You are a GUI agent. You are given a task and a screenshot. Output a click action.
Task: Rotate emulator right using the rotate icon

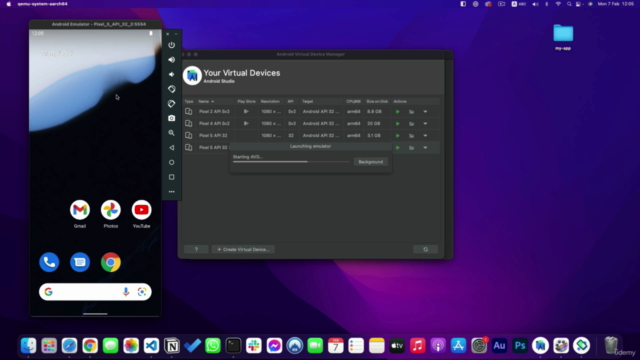click(171, 104)
